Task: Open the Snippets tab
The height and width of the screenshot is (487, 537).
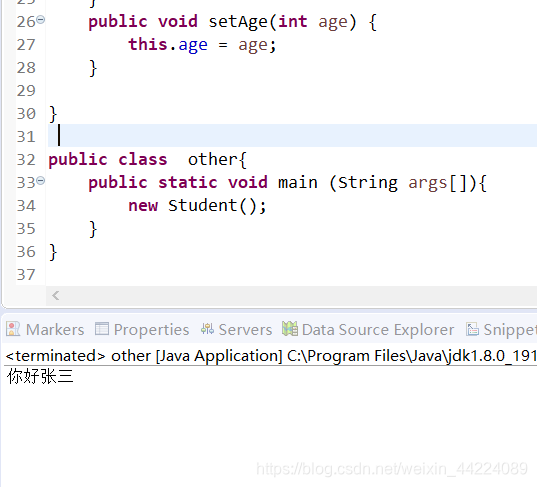Action: click(501, 330)
